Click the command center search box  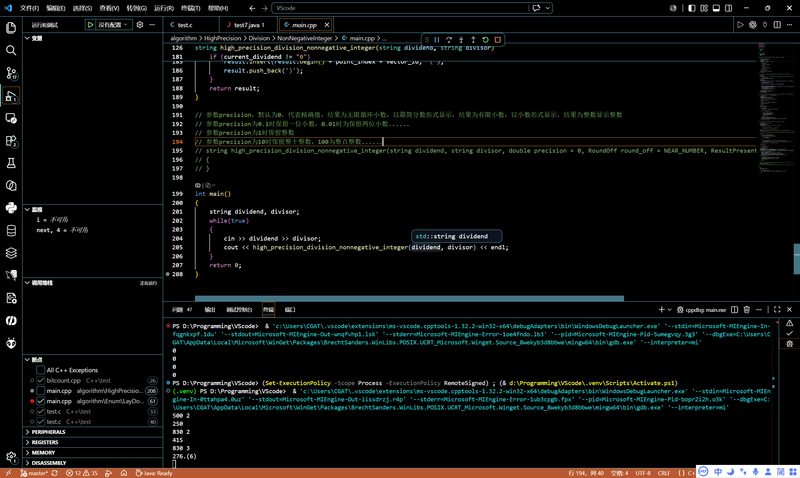(x=400, y=8)
